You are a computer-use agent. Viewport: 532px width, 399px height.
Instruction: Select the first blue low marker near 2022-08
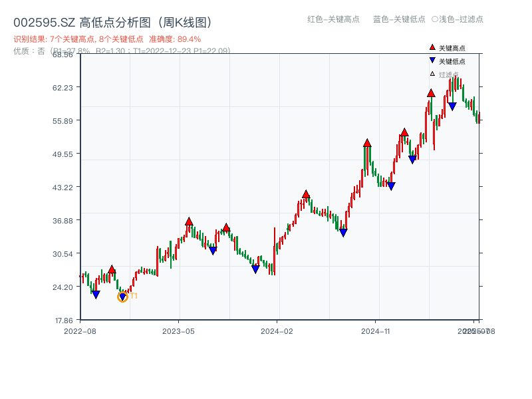tap(96, 295)
